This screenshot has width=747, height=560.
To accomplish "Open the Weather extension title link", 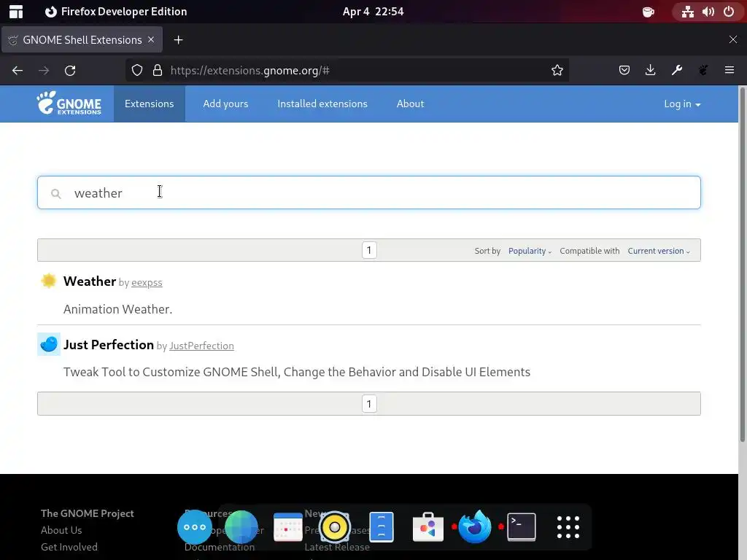I will (x=90, y=281).
